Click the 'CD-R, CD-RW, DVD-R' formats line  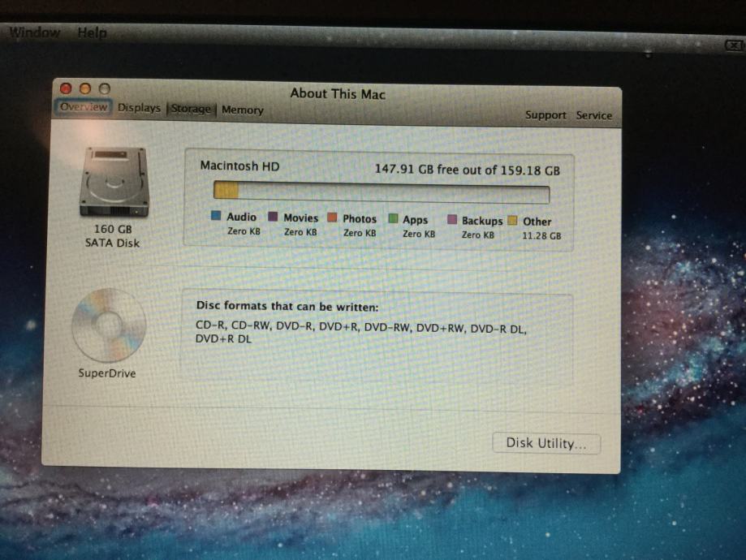361,327
